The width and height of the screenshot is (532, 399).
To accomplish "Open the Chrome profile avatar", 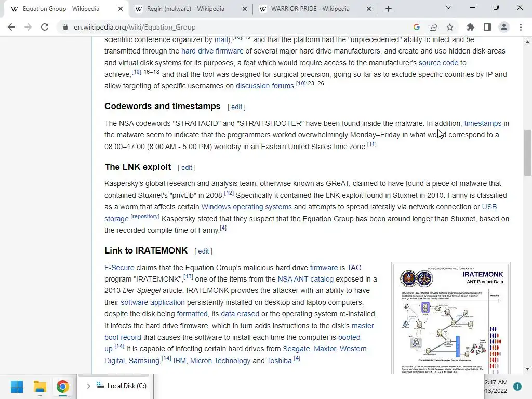I will [x=504, y=27].
